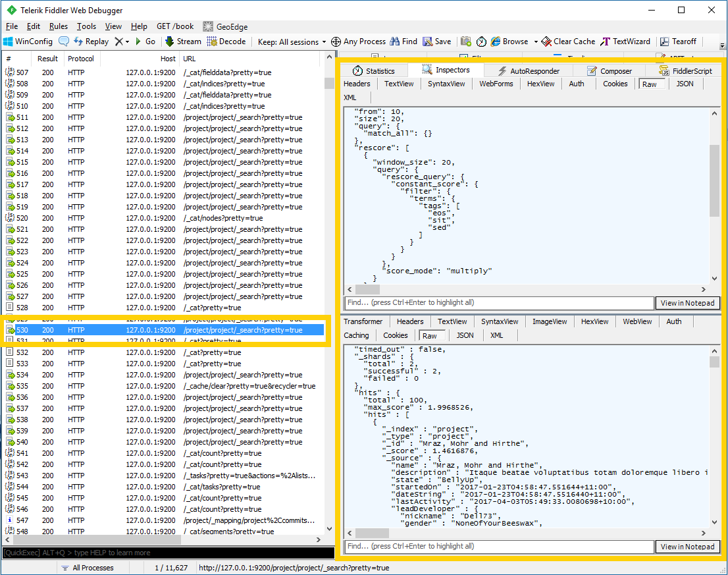Click View in Notepad in the response pane
Screen dimensions: 728x575
tap(687, 547)
